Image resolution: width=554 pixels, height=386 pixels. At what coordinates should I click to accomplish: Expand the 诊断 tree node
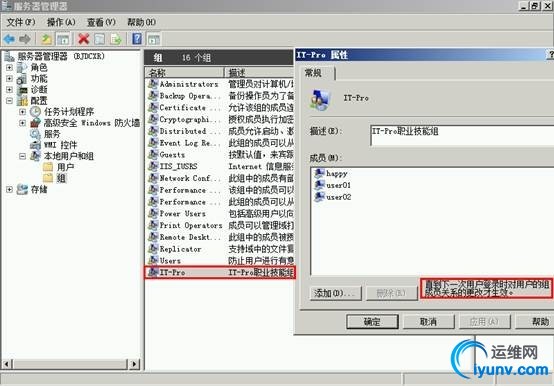[x=10, y=90]
